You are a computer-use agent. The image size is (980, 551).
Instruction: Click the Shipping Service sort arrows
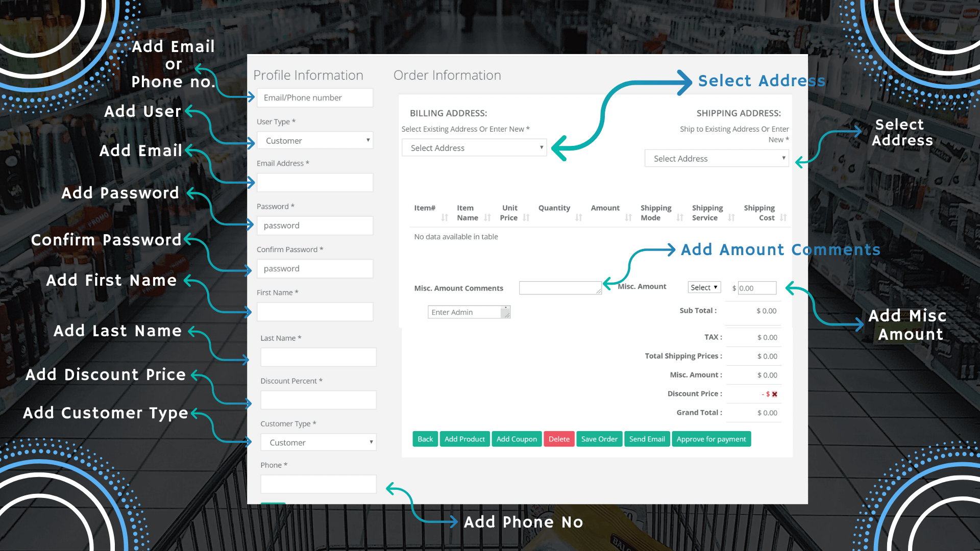[x=731, y=218]
